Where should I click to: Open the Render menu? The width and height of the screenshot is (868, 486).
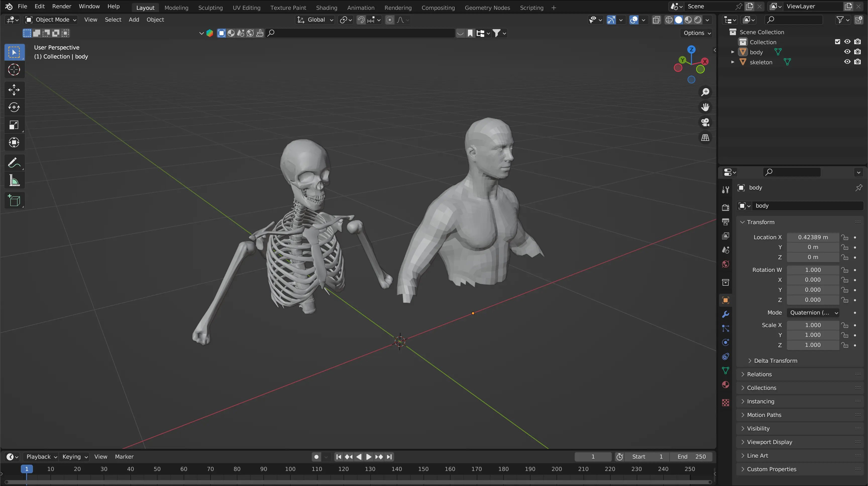click(61, 6)
